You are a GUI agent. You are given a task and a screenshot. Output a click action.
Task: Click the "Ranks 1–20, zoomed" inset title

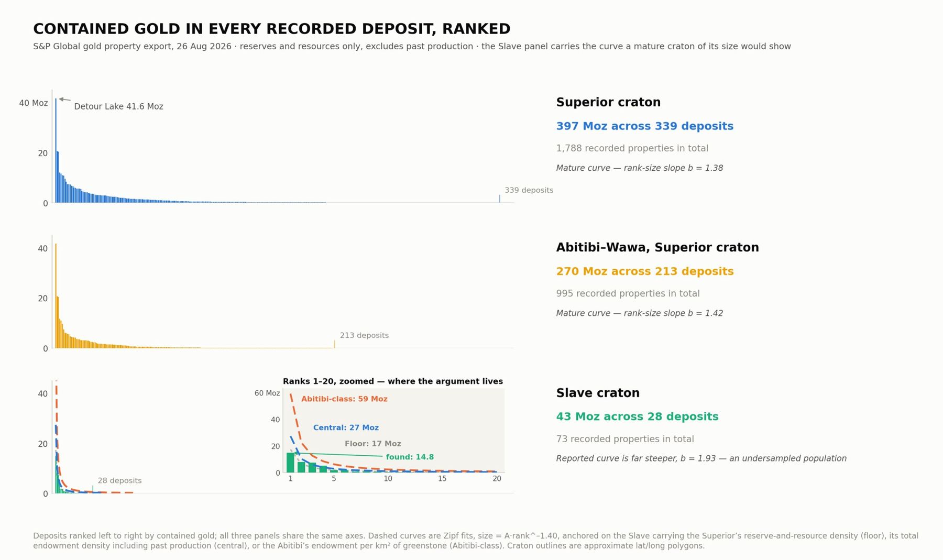coord(392,381)
